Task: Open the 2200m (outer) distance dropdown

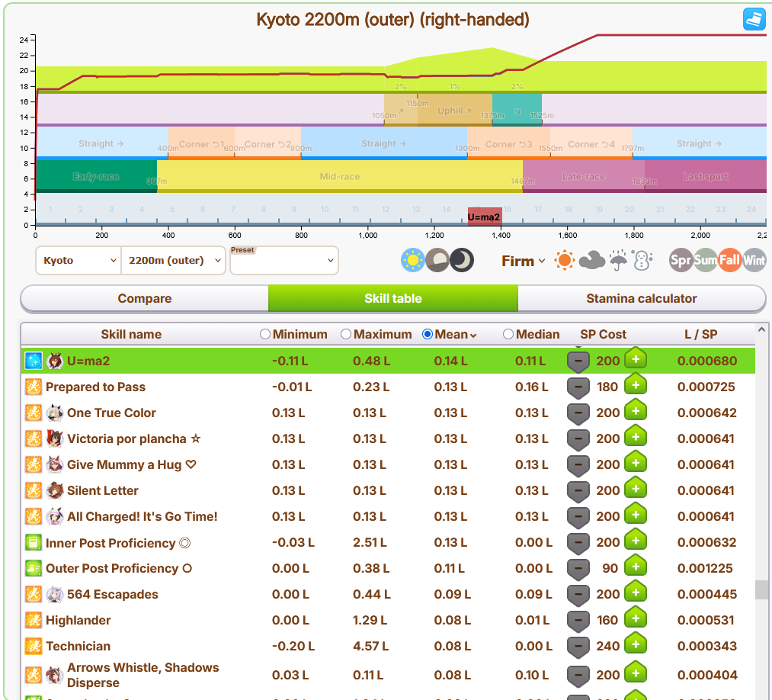Action: coord(173,260)
